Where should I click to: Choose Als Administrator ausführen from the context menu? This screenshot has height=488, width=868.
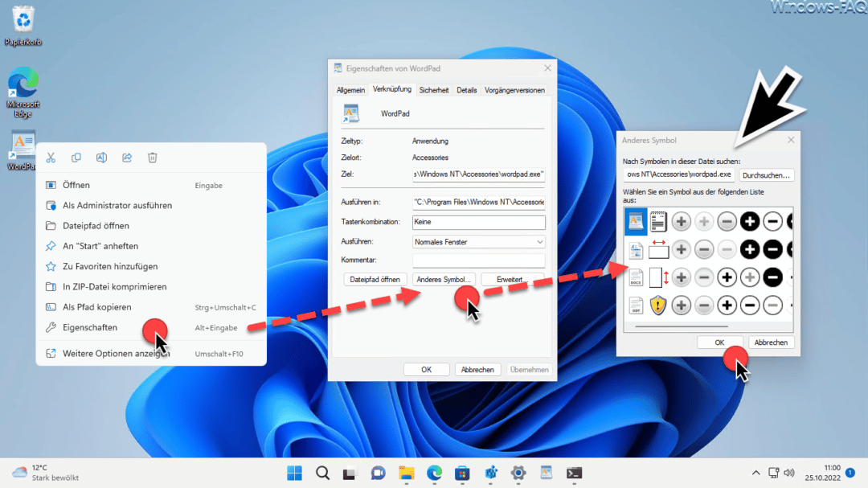[x=117, y=205]
